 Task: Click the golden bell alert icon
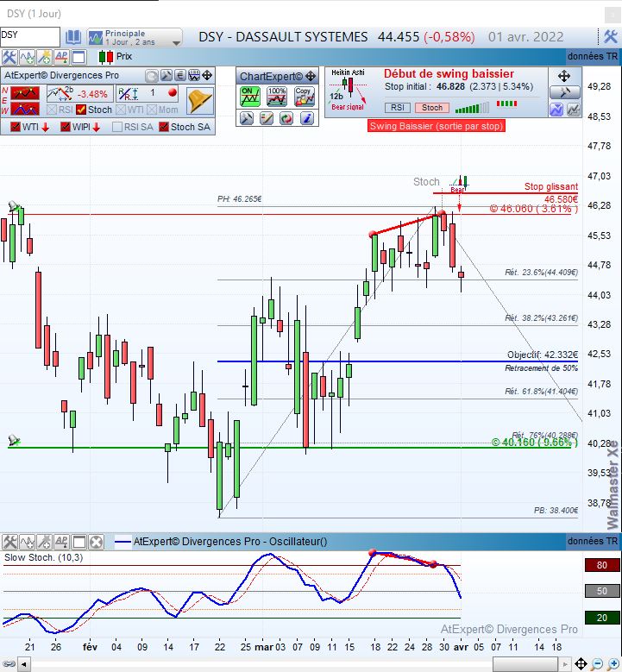pyautogui.click(x=200, y=101)
